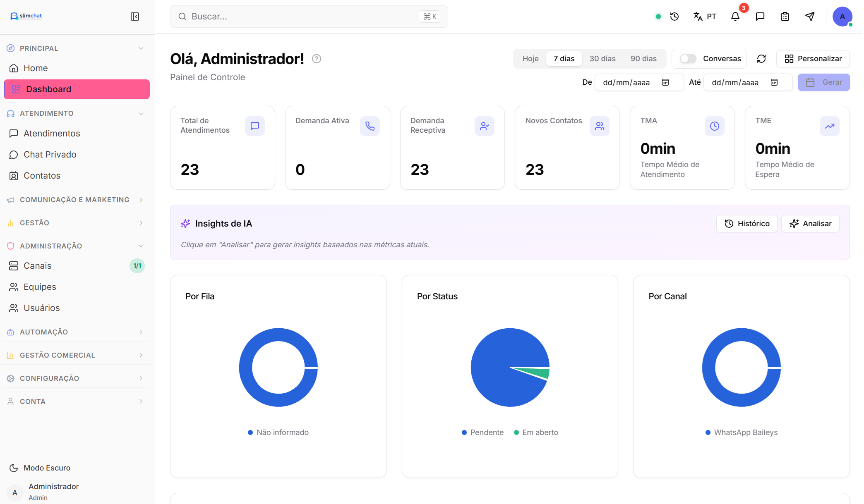Screen dimensions: 864x504
Task: Click the Buscar search field
Action: [309, 17]
